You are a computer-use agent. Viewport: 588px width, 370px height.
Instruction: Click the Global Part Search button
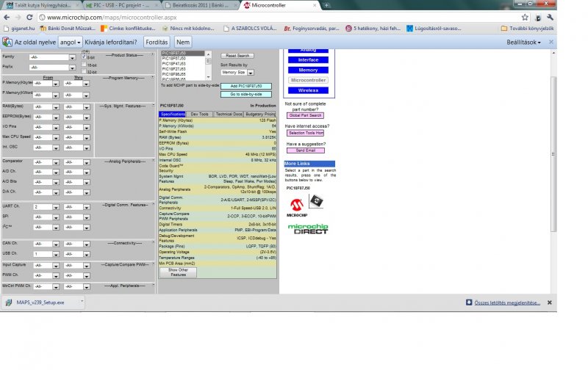click(305, 115)
